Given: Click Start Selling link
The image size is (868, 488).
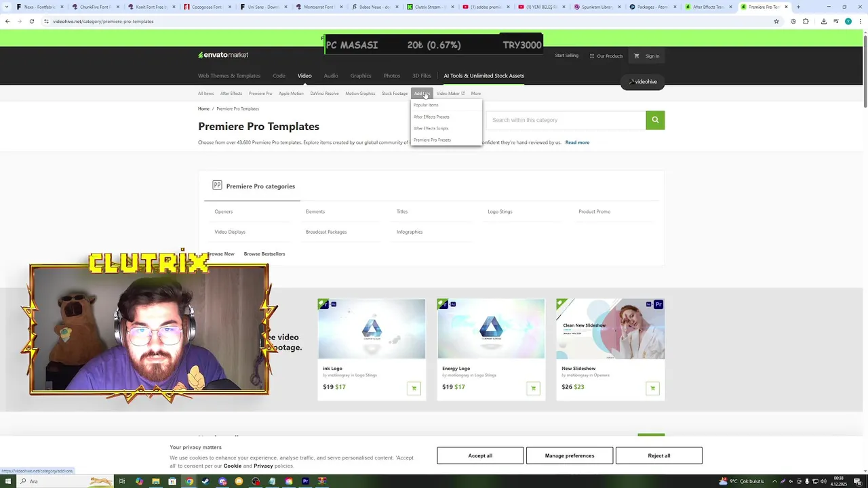Looking at the screenshot, I should 566,56.
